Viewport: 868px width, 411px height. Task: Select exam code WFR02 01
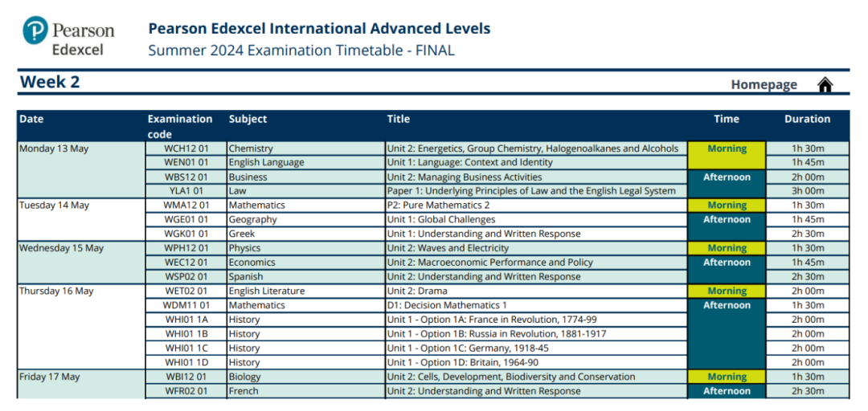click(186, 391)
